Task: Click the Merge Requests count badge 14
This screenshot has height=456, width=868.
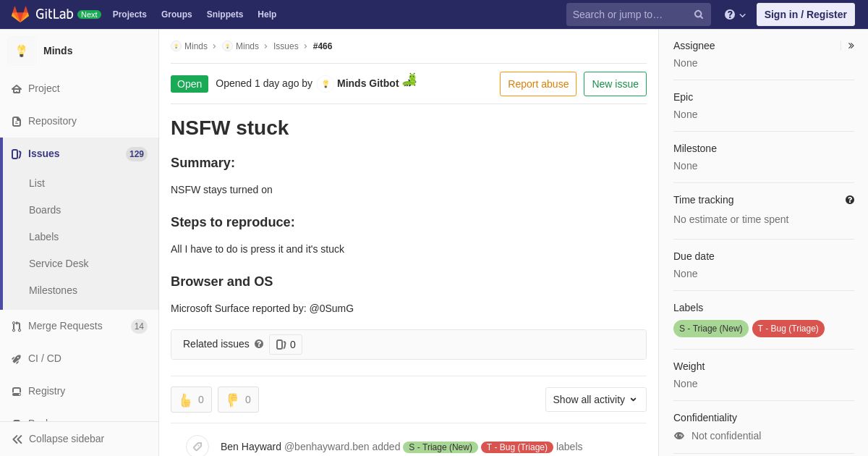Action: [139, 326]
